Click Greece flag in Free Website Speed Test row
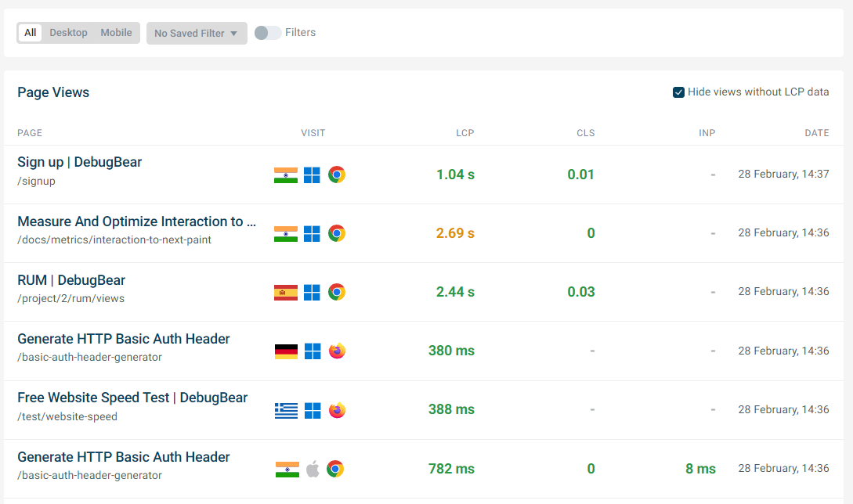This screenshot has height=504, width=853. point(286,411)
